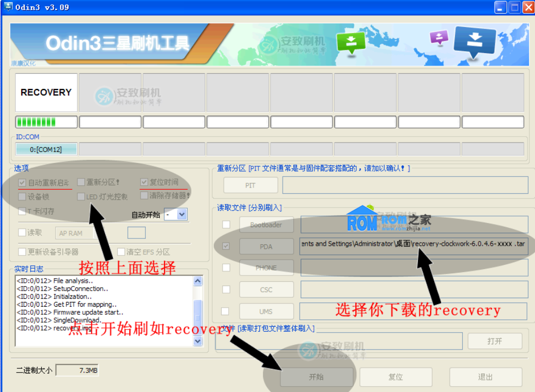
Task: Click the PIT button
Action: pyautogui.click(x=250, y=185)
